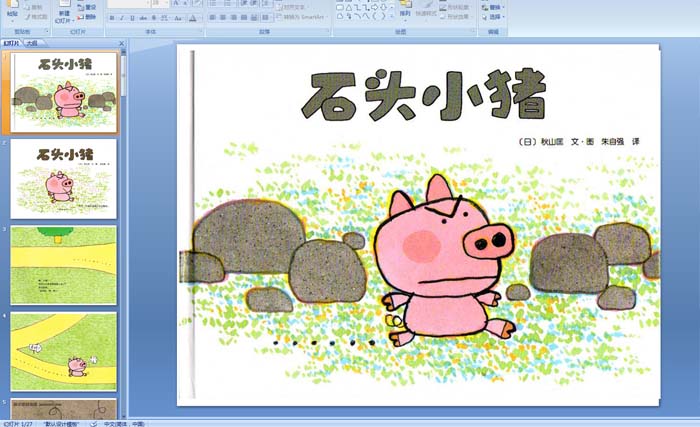Toggle Underline formatting
Screen dimensions: 700x427
tap(132, 18)
